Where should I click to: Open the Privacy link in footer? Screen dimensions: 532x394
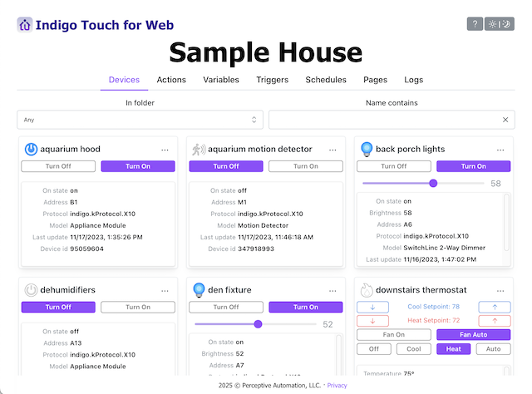click(x=337, y=386)
